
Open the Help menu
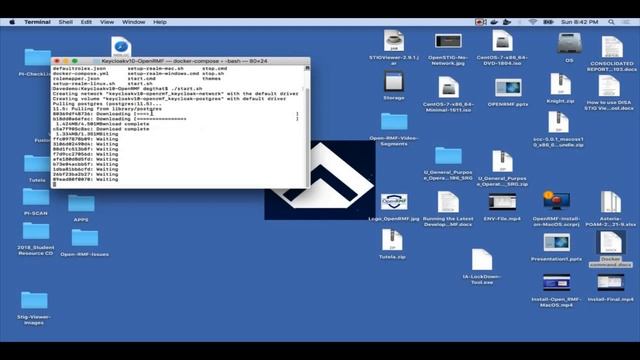(x=160, y=22)
